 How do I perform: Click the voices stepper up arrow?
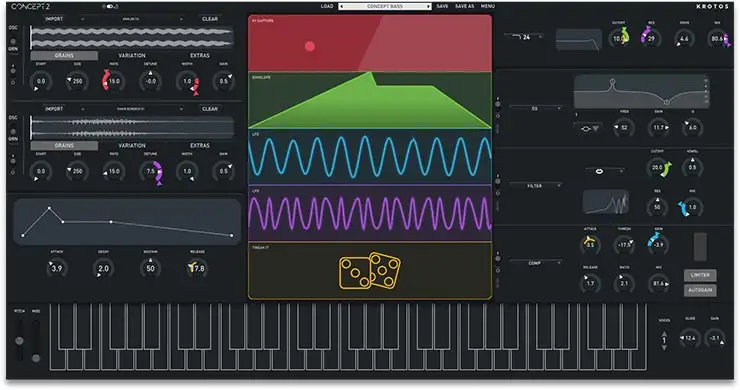664,333
